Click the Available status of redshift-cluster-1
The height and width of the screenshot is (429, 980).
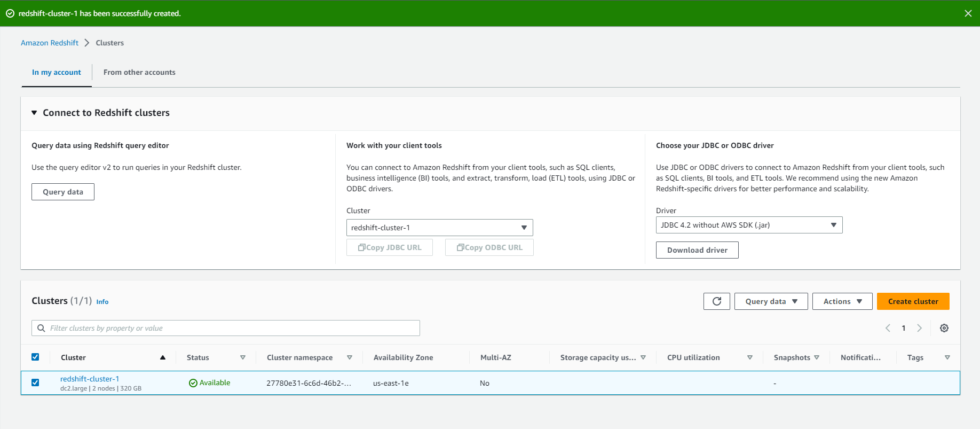coord(210,383)
